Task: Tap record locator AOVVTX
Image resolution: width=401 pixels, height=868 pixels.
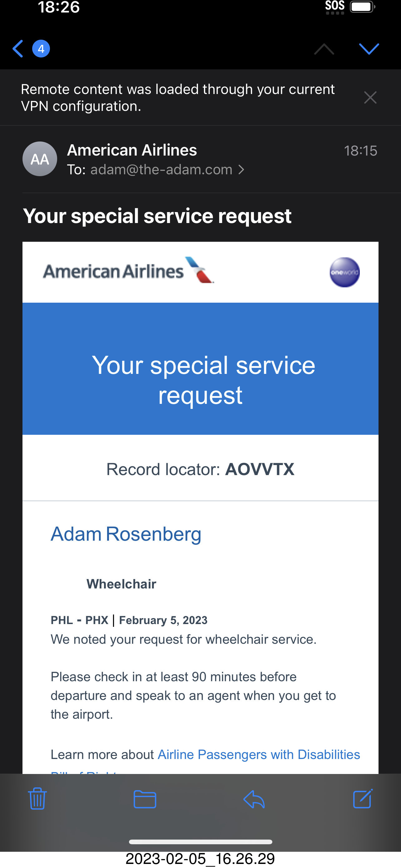Action: pos(260,469)
